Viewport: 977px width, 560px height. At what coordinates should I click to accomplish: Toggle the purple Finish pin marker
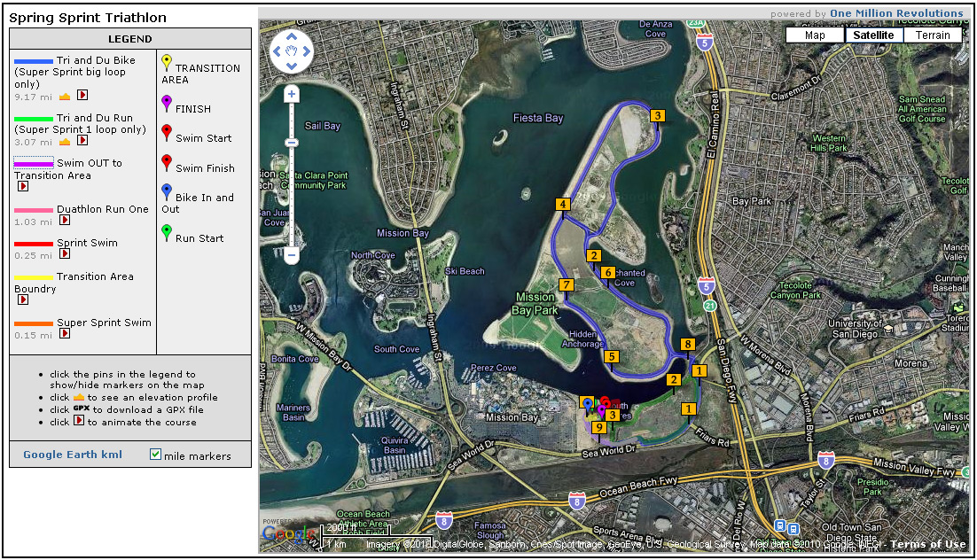167,103
